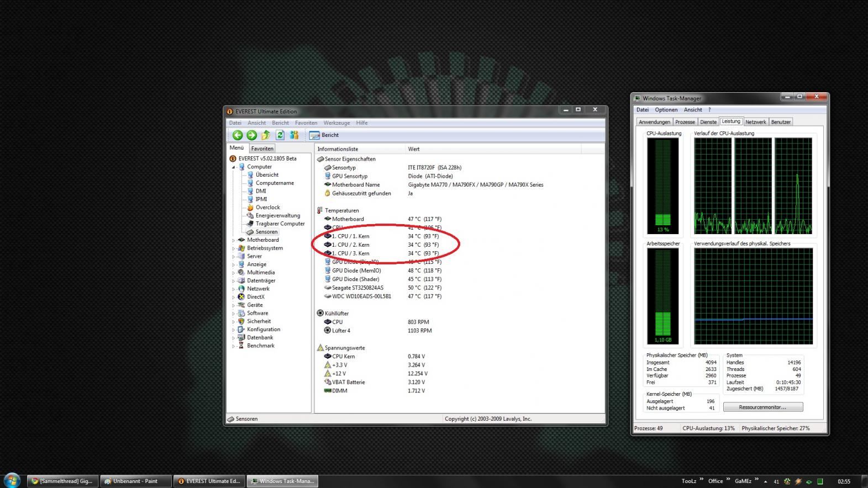Switch to Anwendungen tab in Task-Manager
This screenshot has width=868, height=488.
[x=655, y=122]
